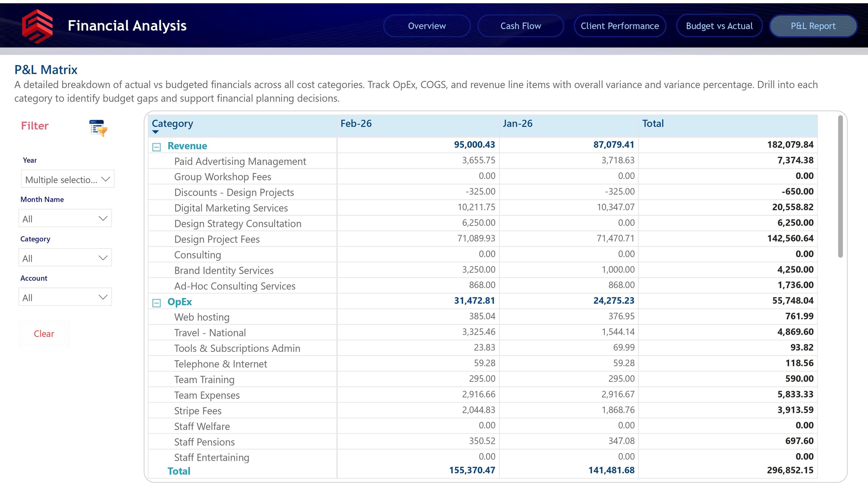This screenshot has width=868, height=495.
Task: Click the Total column header
Action: point(653,123)
